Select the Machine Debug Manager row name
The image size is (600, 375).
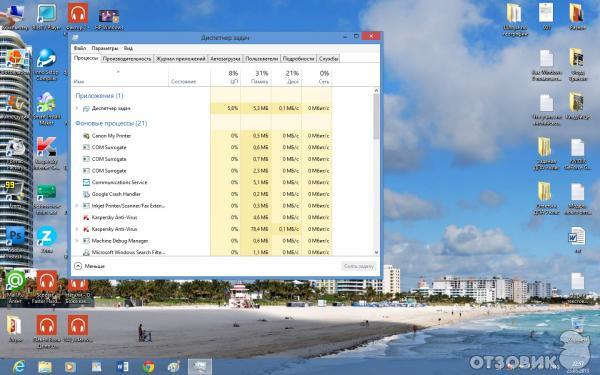pyautogui.click(x=120, y=241)
